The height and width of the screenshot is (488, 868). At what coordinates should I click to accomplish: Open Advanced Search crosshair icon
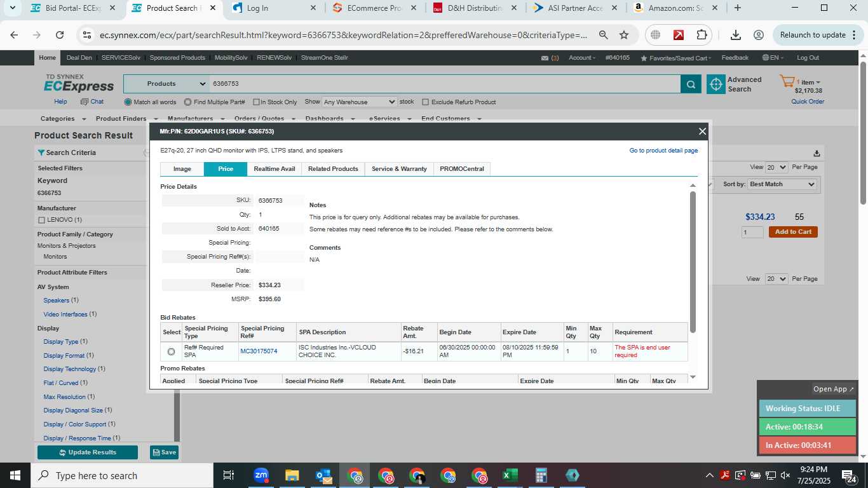tap(716, 84)
